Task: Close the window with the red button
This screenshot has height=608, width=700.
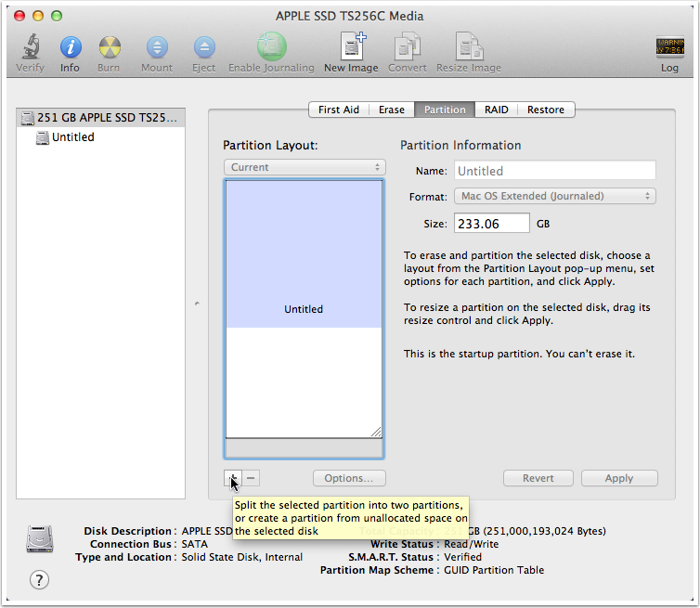Action: pyautogui.click(x=19, y=16)
